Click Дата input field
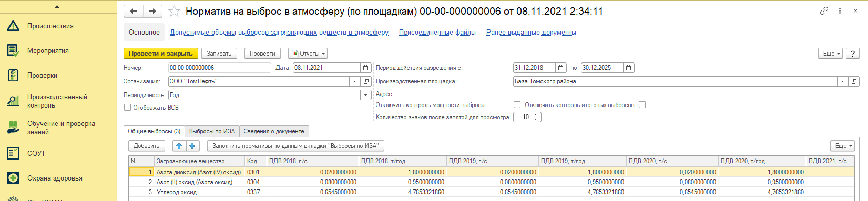The height and width of the screenshot is (201, 868). [326, 68]
